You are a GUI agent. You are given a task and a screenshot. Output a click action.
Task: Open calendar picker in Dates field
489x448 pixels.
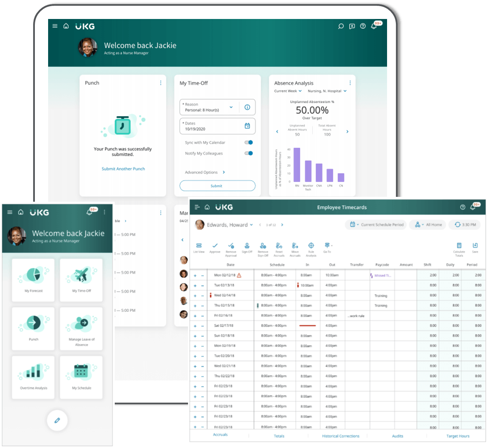247,126
